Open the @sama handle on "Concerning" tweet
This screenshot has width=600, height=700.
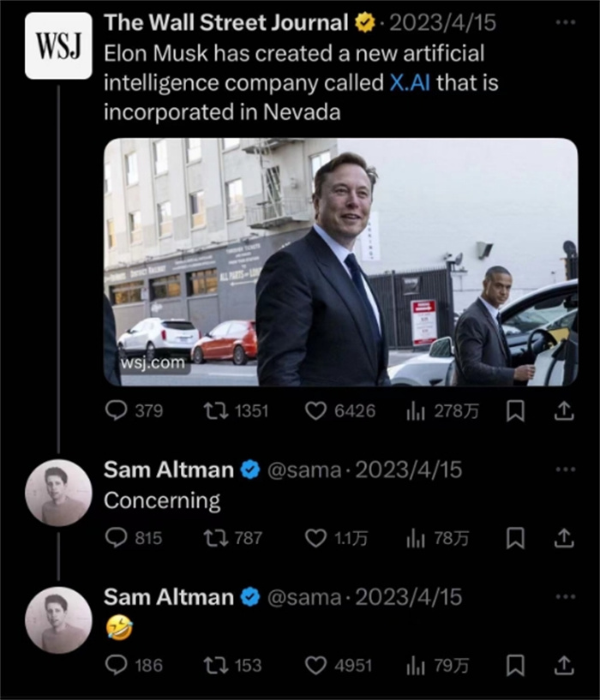(304, 470)
